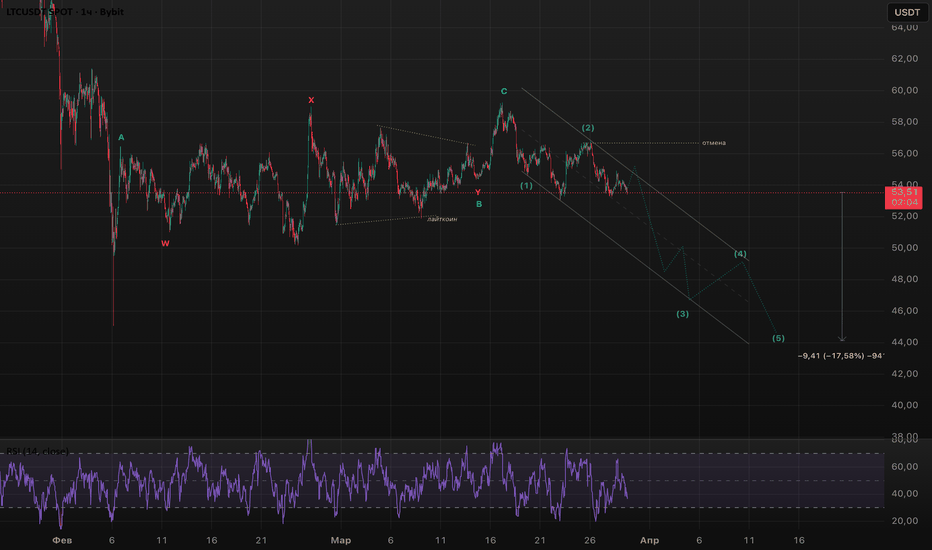932x550 pixels.
Task: Click the 'отмена' line annotation
Action: click(713, 143)
